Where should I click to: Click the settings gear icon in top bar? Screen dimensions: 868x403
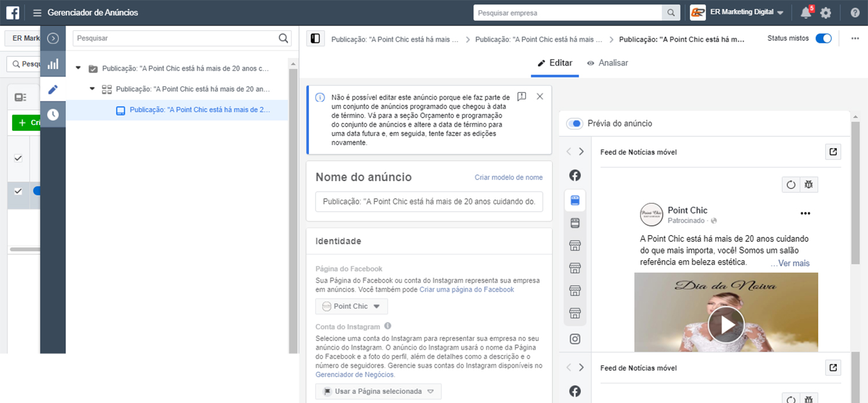coord(826,13)
